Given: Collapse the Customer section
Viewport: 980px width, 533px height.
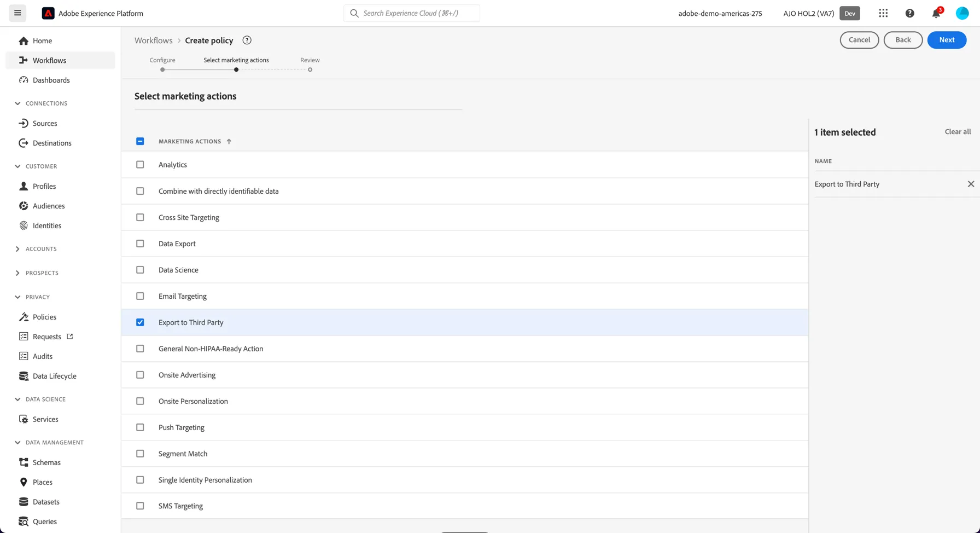Looking at the screenshot, I should tap(17, 166).
